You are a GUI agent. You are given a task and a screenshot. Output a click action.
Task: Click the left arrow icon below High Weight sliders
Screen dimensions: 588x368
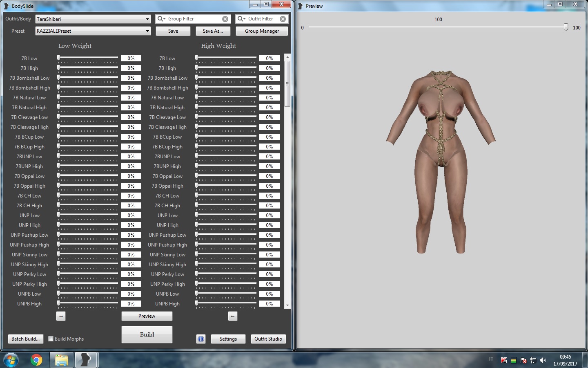tap(233, 316)
